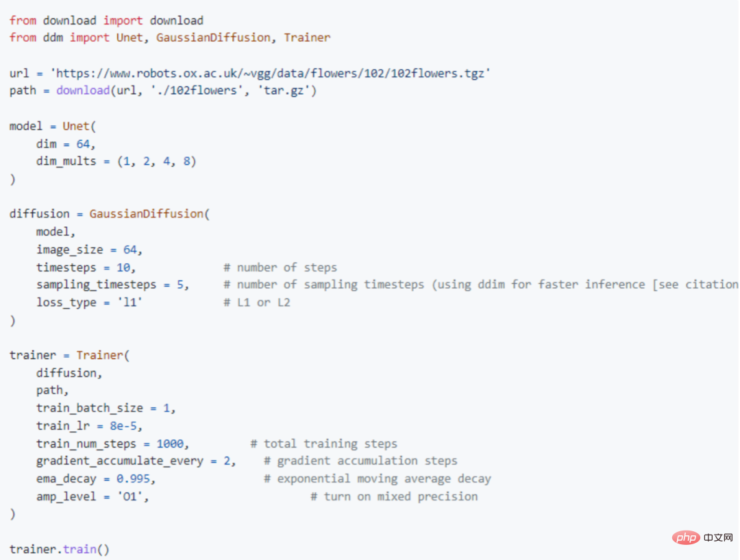Click the download function call

coord(83,90)
